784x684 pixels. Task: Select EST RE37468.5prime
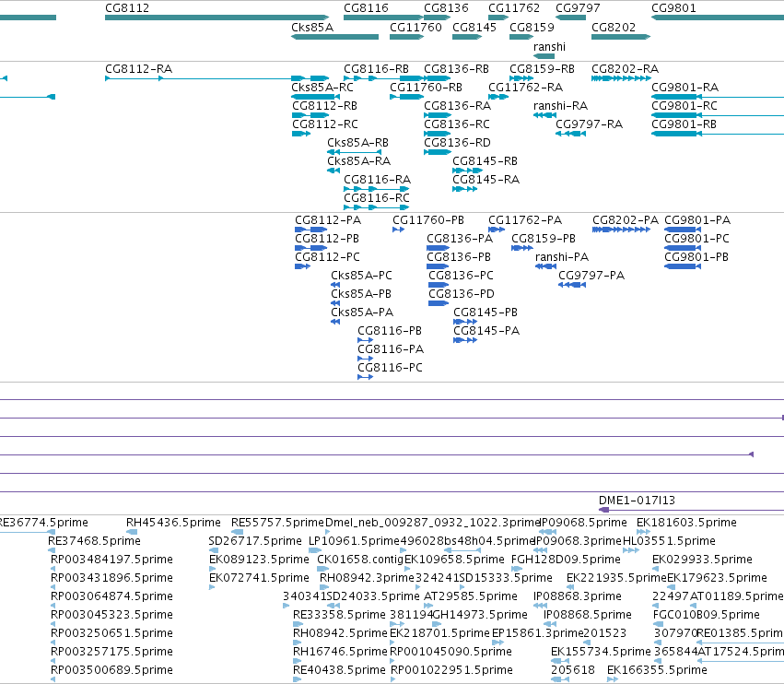coord(52,550)
